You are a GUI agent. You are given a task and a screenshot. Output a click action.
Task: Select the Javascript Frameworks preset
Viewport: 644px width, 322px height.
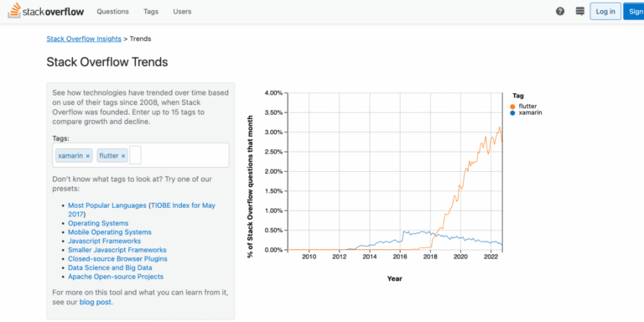104,241
